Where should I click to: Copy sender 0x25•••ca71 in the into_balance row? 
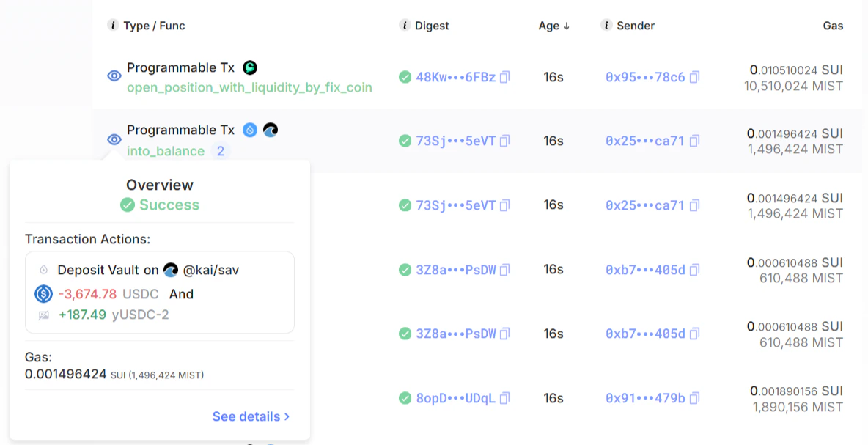[694, 141]
